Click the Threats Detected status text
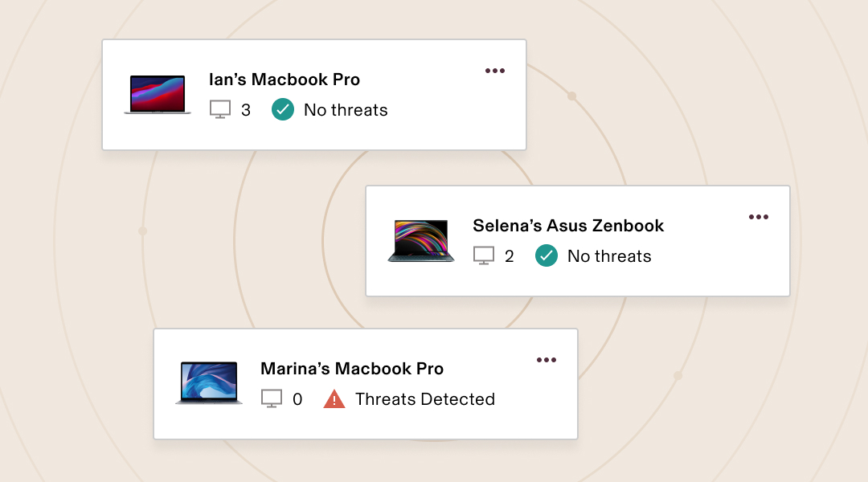The width and height of the screenshot is (868, 482). point(425,399)
